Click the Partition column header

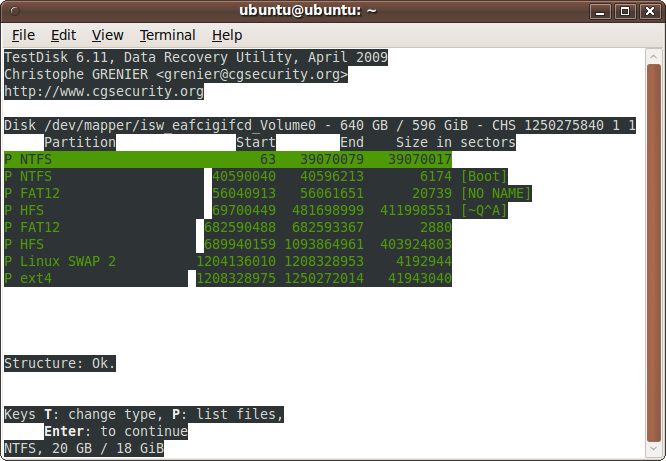point(80,142)
